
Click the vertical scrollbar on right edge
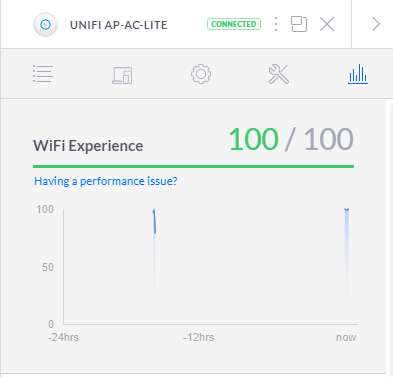pos(390,237)
